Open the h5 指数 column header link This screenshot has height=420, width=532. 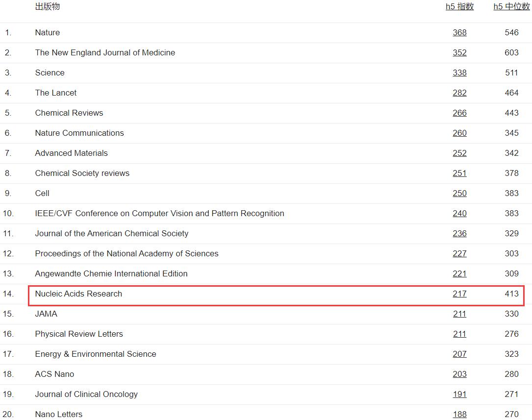[x=459, y=6]
